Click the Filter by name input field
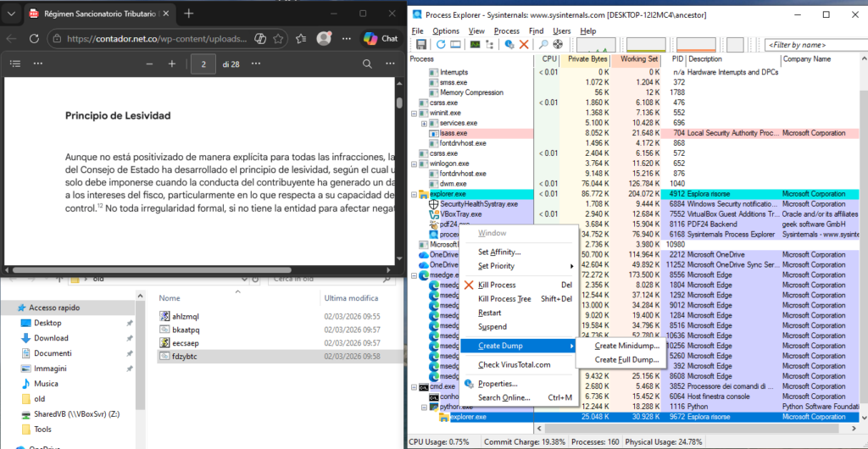 [x=812, y=44]
